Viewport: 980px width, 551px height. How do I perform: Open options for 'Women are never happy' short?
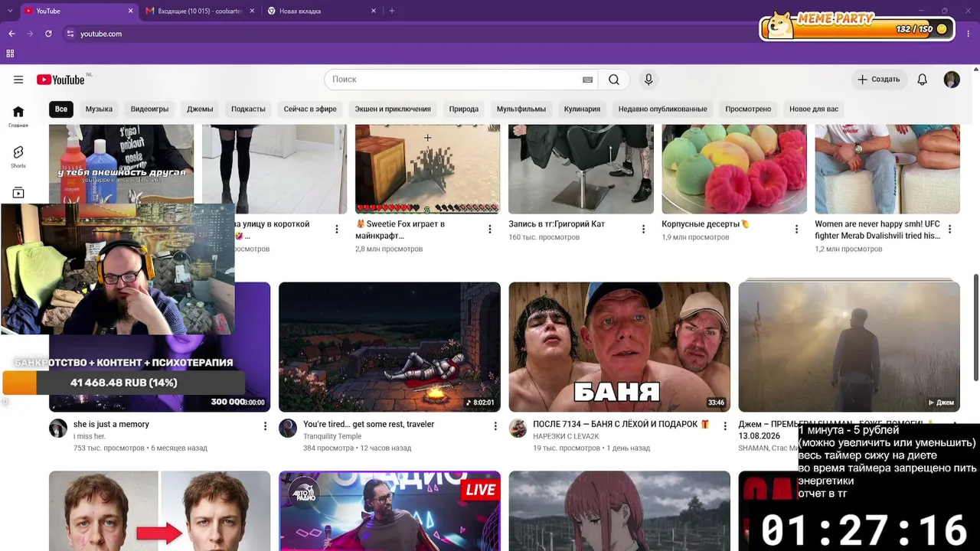949,229
